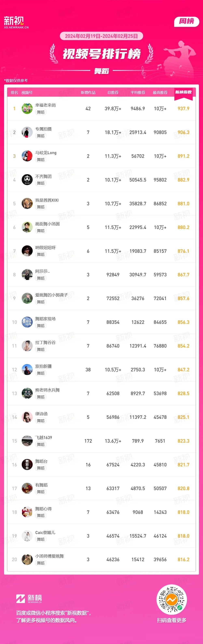
Task: Click the 总推荐 column header
Action: pyautogui.click(x=113, y=93)
